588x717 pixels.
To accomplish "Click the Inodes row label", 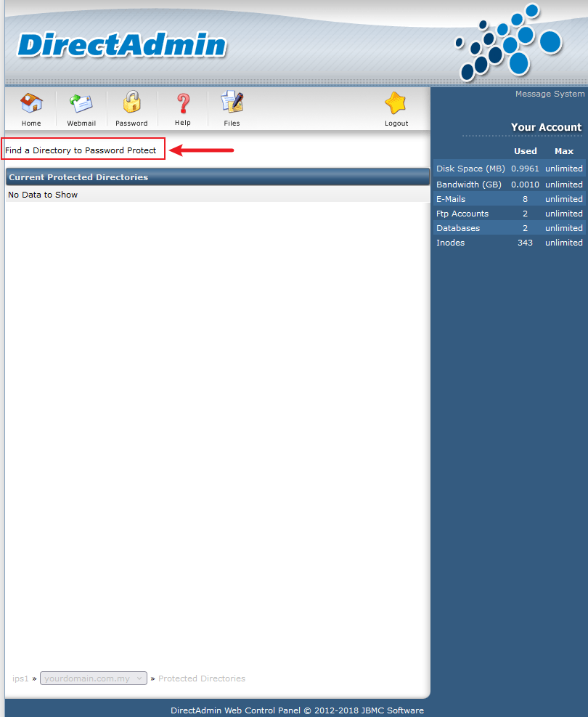I will 451,243.
